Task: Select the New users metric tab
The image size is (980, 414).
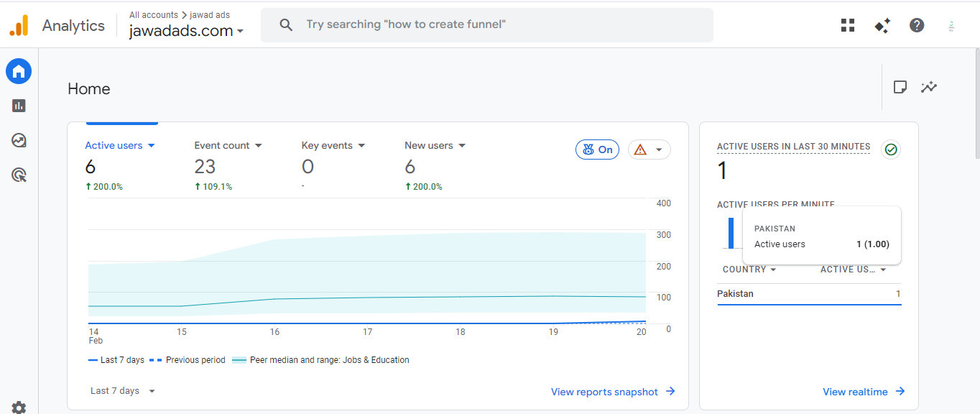Action: point(435,145)
